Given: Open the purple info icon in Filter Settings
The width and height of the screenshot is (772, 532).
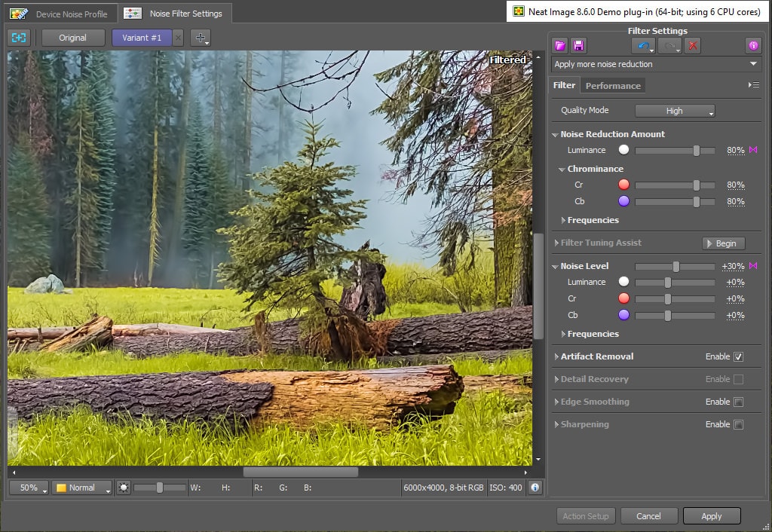Looking at the screenshot, I should [x=753, y=46].
